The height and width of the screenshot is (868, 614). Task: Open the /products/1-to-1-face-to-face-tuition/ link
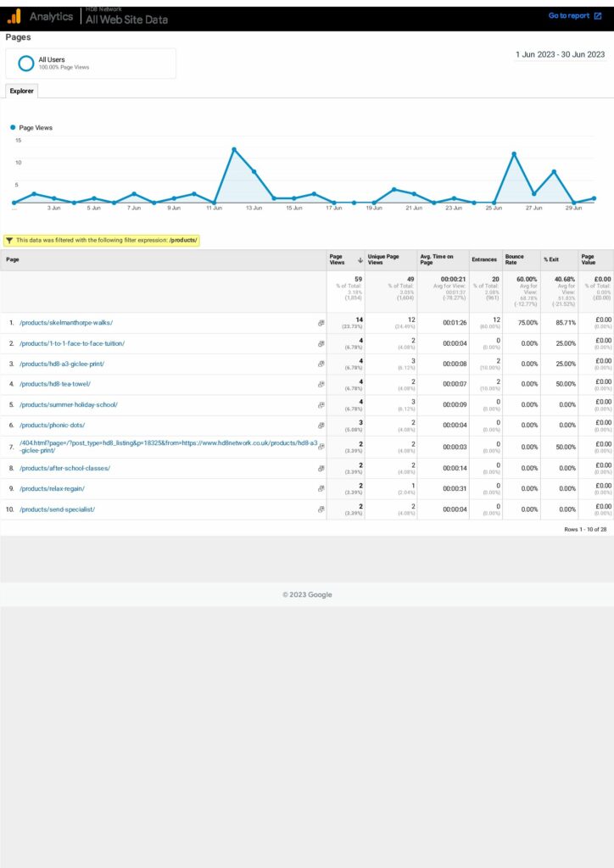coord(72,343)
